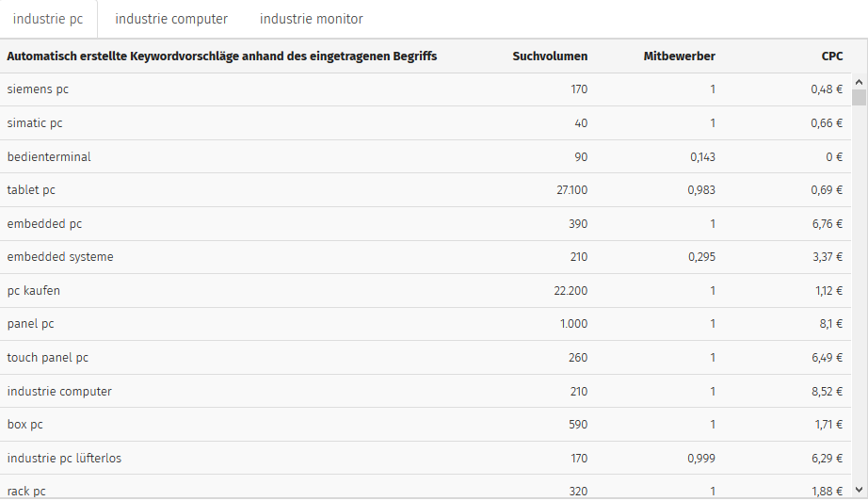Select the box pc keyword
The image size is (868, 501).
pos(24,425)
